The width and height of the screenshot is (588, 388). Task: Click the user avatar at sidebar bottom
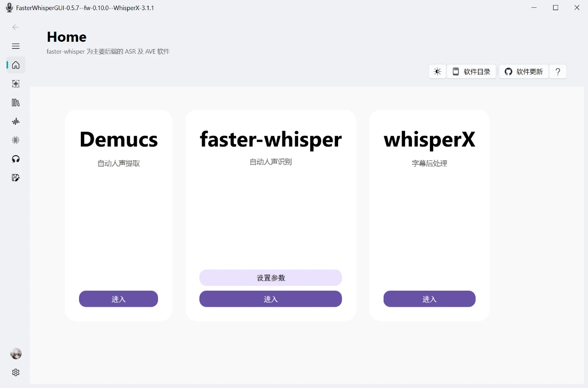pos(16,354)
